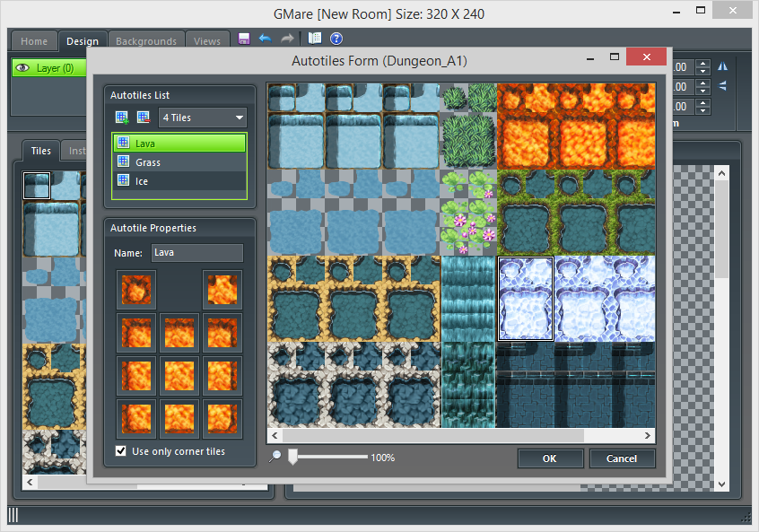
Task: Select the bottom-left lava slot in Autotile Properties
Action: [x=136, y=419]
